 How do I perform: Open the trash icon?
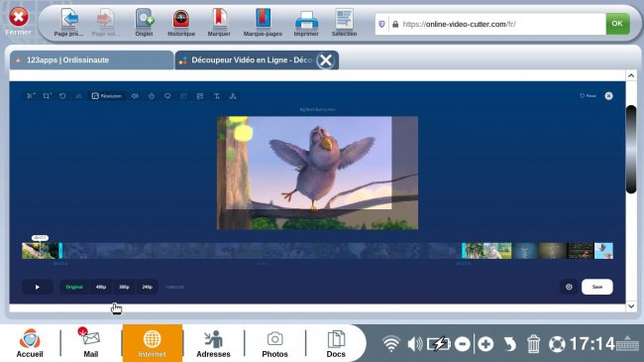[x=533, y=344]
